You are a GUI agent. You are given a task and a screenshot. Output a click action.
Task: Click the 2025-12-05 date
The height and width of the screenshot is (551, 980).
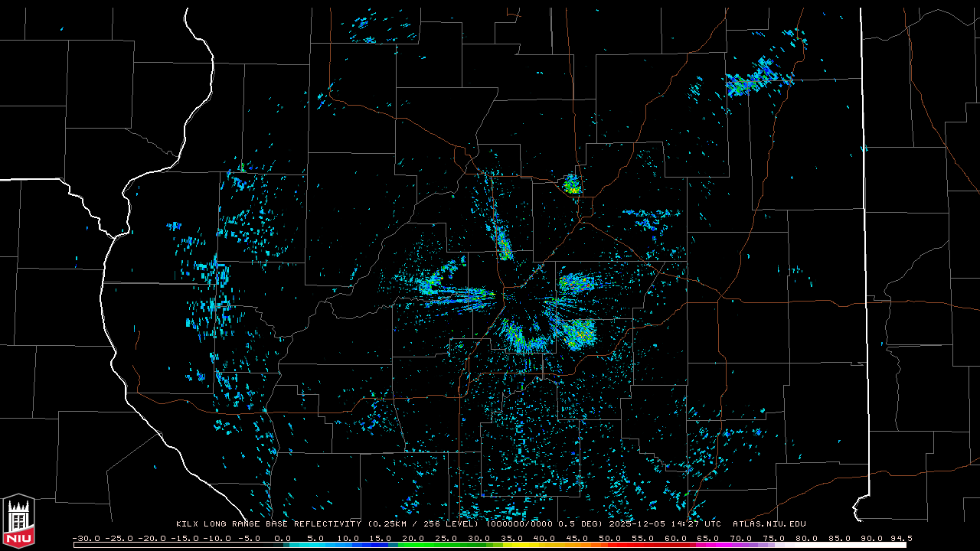pos(636,524)
